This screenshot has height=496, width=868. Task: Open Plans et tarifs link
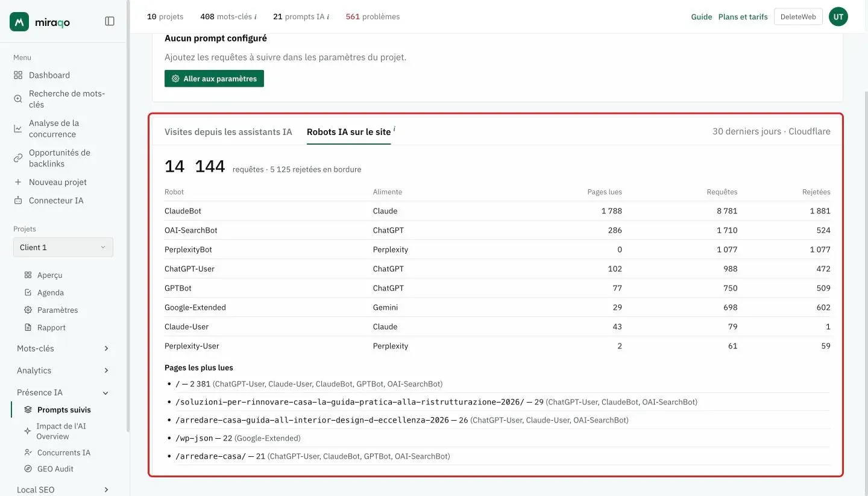(743, 17)
